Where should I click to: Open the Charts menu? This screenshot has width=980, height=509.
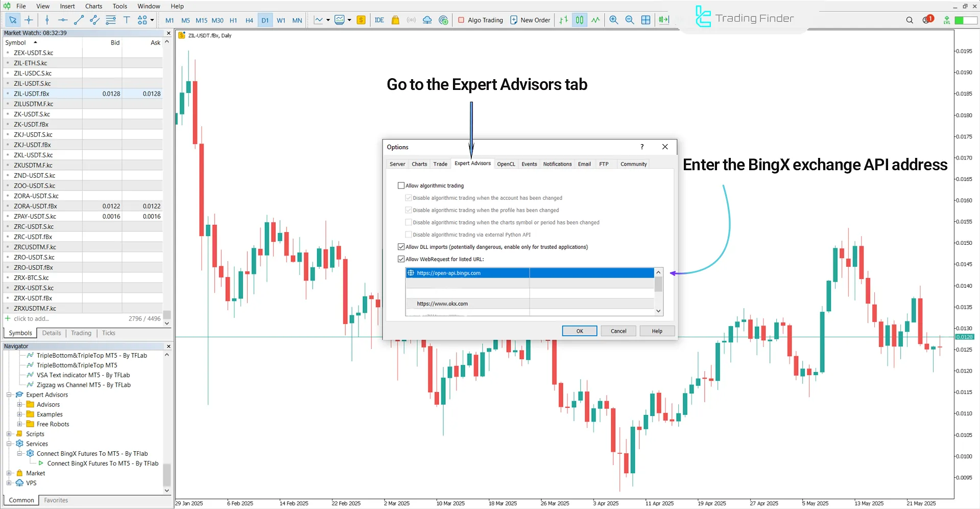[93, 6]
